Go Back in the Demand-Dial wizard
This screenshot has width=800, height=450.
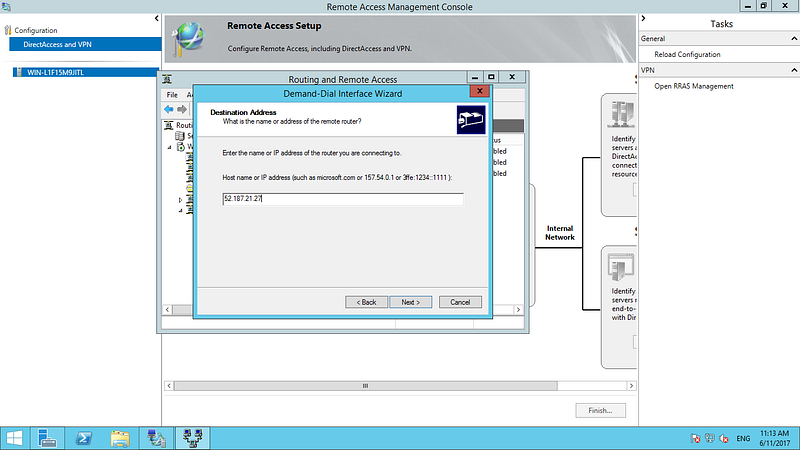click(x=366, y=302)
